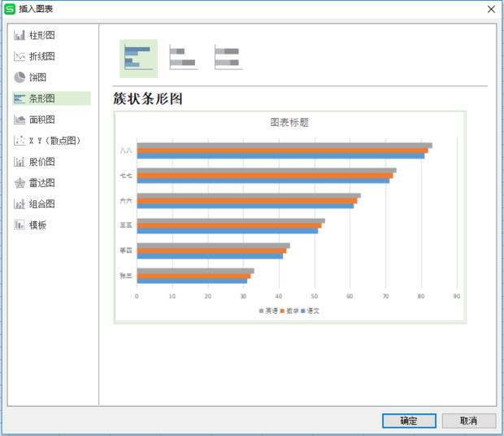Screen dimensions: 504x436
Task: Select the 股价图 stock chart icon
Action: point(20,162)
